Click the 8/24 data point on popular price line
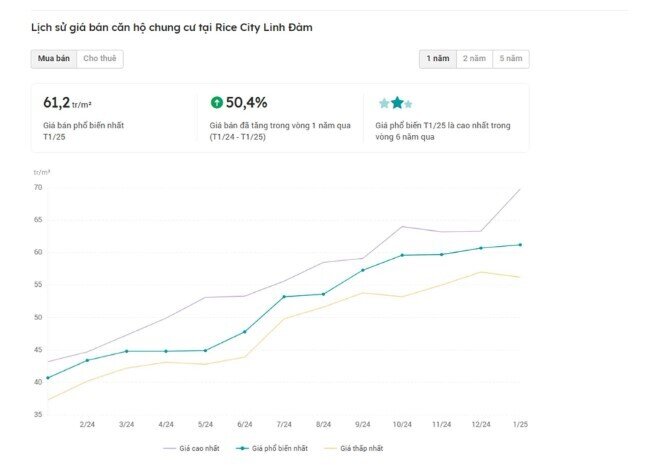Screen dimensions: 647x468 click(324, 294)
